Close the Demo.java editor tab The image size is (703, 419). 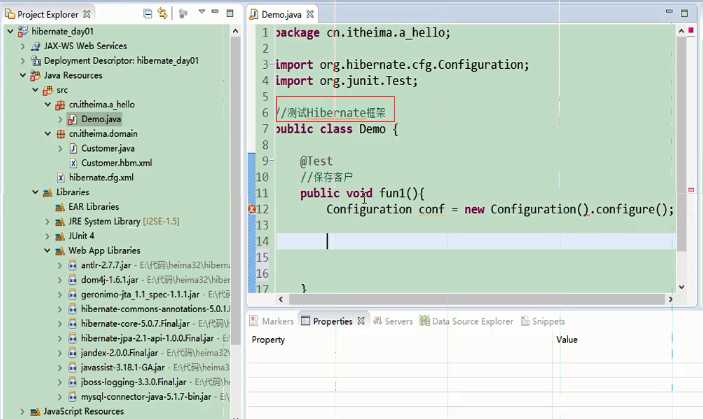point(310,14)
